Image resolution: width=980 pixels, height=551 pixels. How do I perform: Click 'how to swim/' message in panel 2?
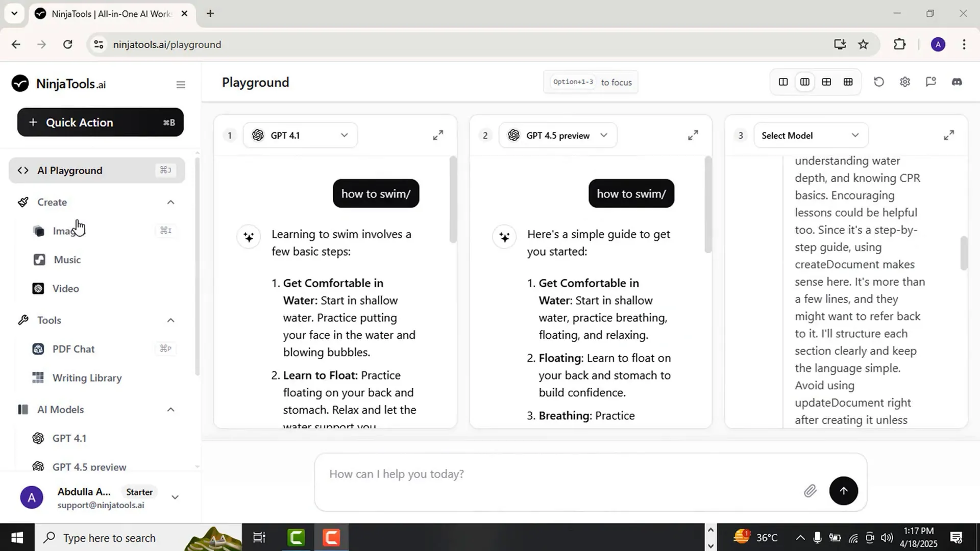click(x=631, y=194)
